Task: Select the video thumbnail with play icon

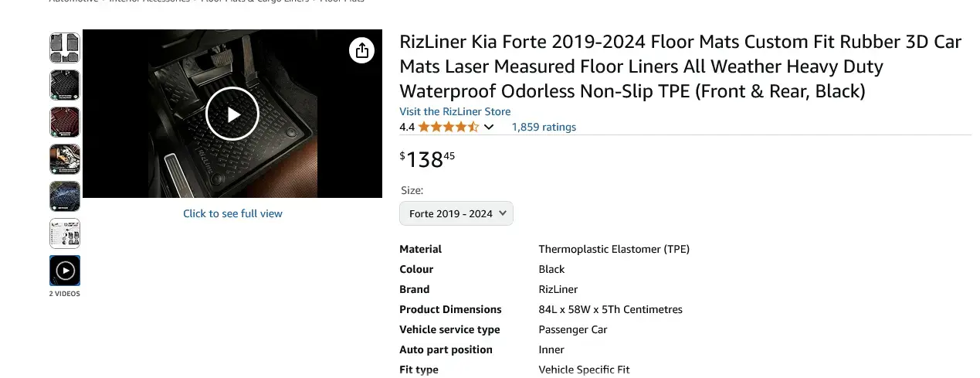Action: pos(65,271)
